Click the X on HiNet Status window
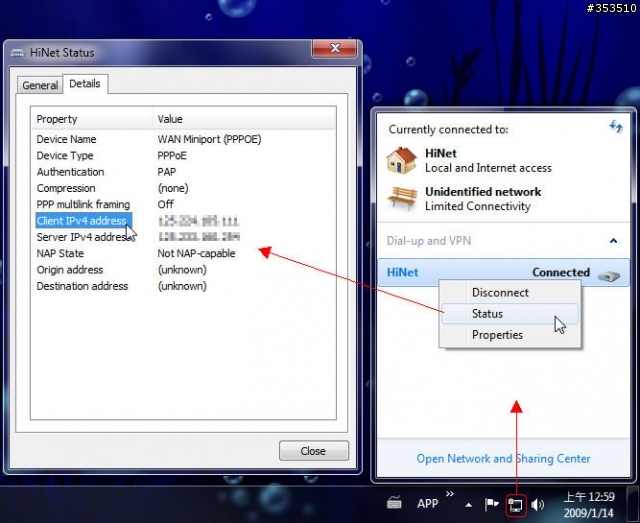The image size is (640, 523). coord(335,48)
